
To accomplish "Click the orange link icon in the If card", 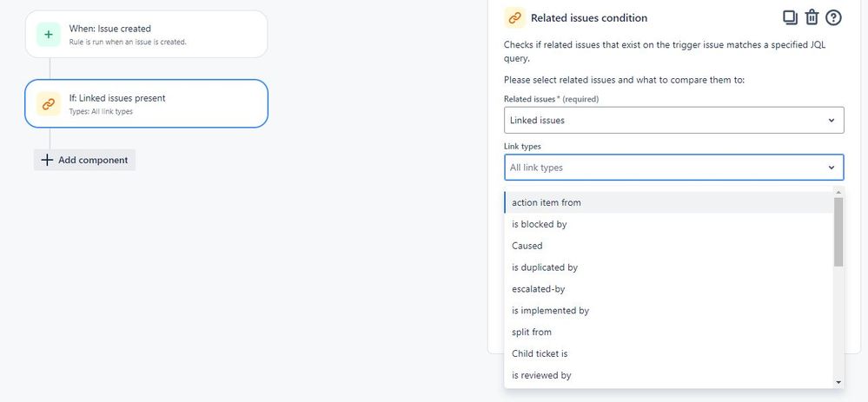I will pyautogui.click(x=49, y=104).
